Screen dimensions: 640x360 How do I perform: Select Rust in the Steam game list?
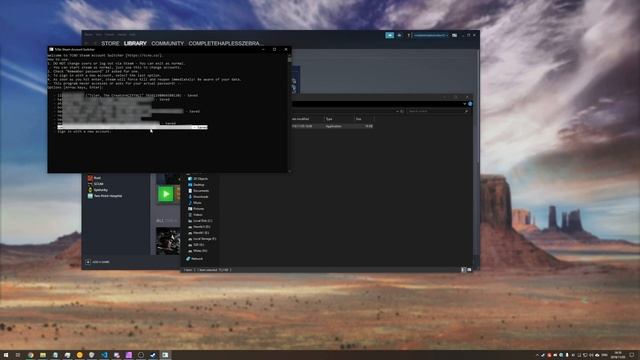[97, 178]
